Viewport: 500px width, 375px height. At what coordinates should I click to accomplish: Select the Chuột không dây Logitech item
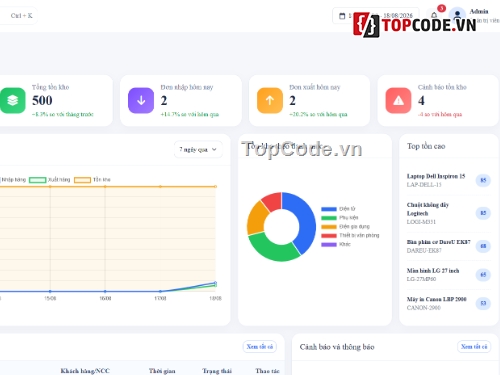coord(449,213)
